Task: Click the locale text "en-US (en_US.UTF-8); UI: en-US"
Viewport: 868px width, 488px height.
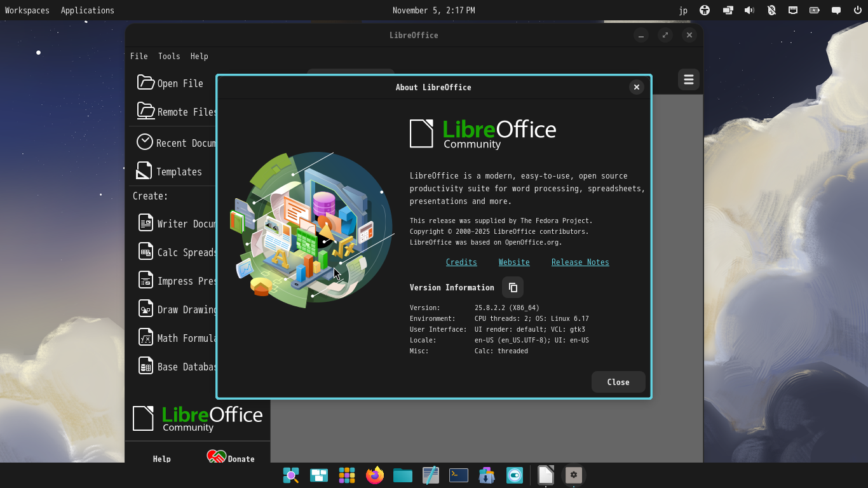Action: coord(532,340)
